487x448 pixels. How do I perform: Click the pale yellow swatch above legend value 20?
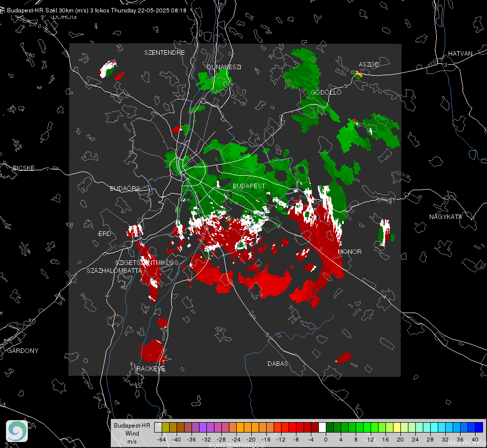coord(397,428)
